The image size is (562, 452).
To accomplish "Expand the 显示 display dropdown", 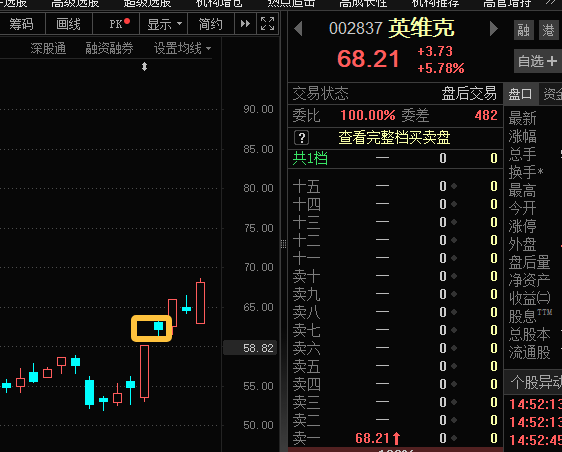I will (x=163, y=24).
